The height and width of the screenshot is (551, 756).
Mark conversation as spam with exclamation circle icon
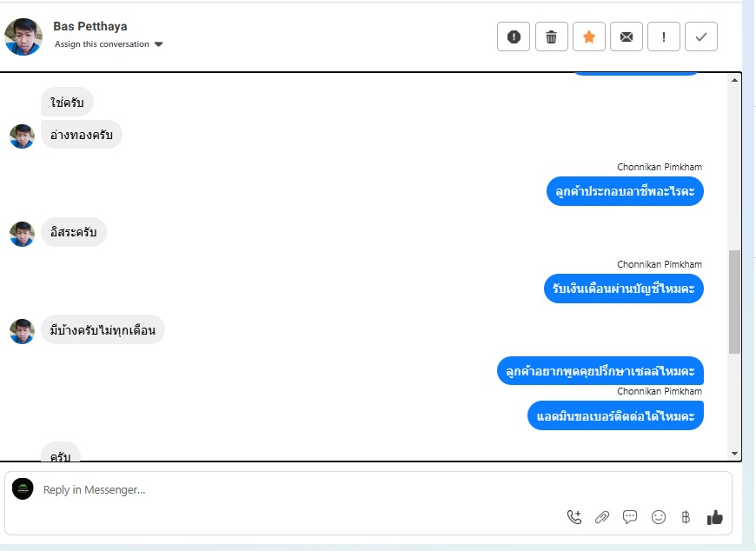514,37
